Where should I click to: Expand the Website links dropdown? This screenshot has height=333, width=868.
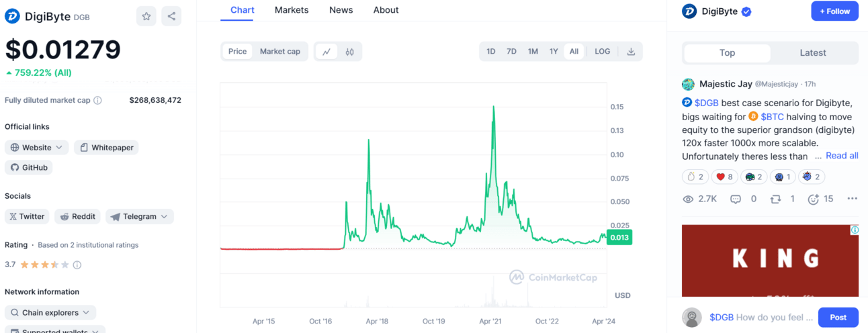point(37,148)
